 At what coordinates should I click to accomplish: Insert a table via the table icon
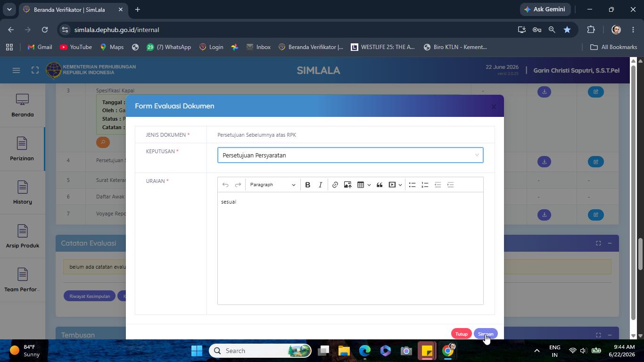(x=361, y=185)
